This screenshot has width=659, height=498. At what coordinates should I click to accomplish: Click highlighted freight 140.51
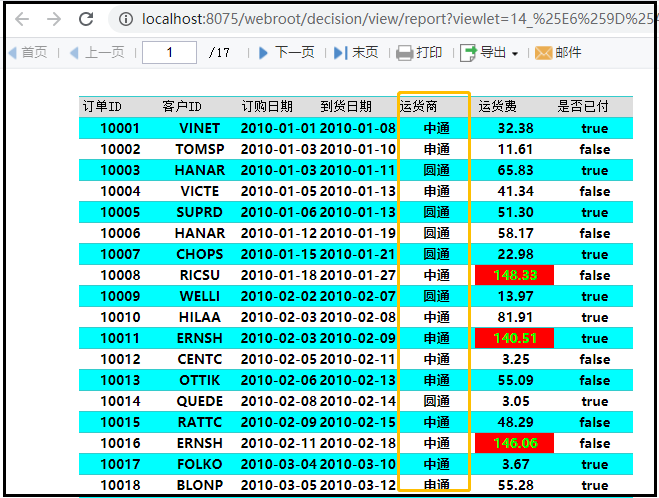(514, 338)
